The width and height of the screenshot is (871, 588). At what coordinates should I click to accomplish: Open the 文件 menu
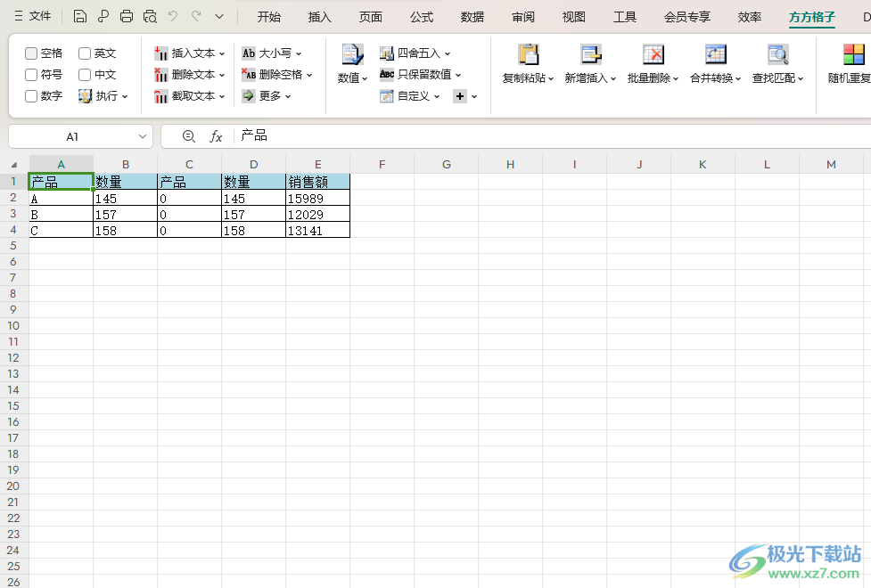(x=33, y=16)
